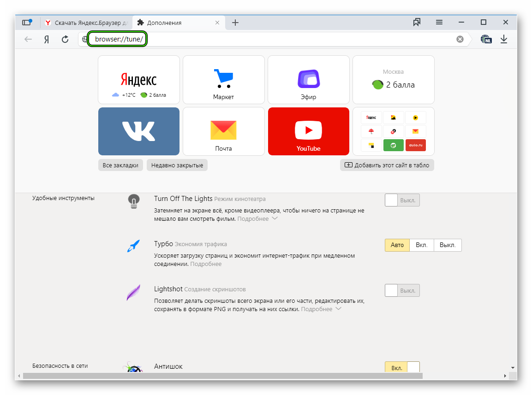Select the small yellow play icon in folder tile

pyautogui.click(x=416, y=118)
